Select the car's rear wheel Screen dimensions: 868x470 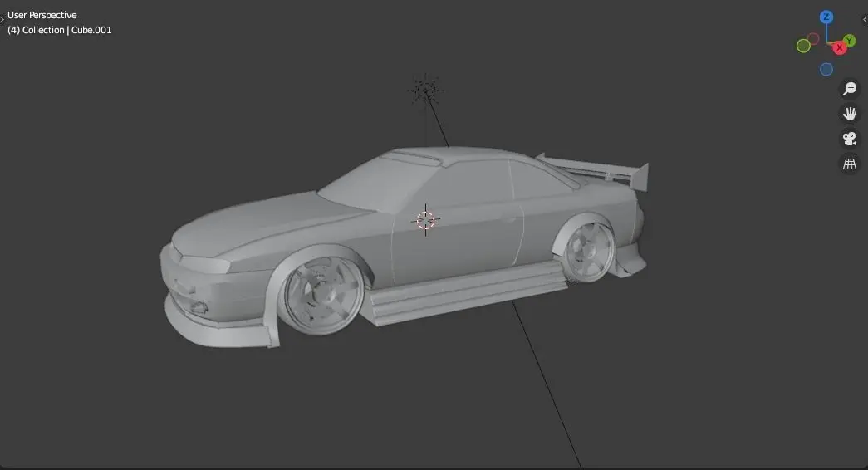[x=590, y=252]
